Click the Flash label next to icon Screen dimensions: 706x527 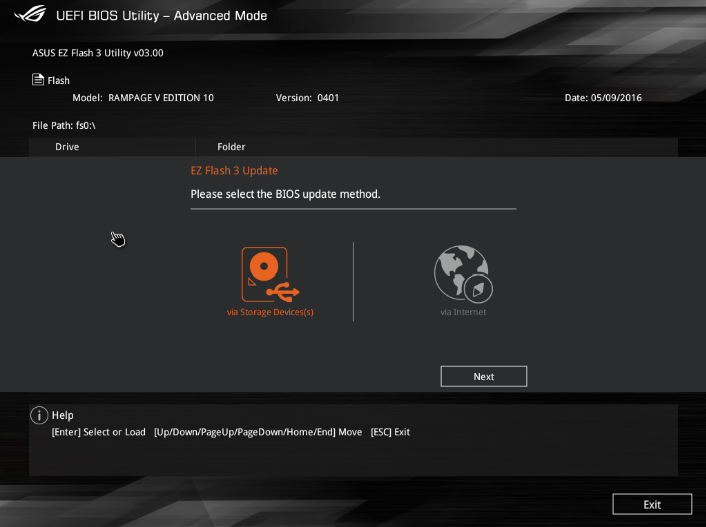(59, 80)
